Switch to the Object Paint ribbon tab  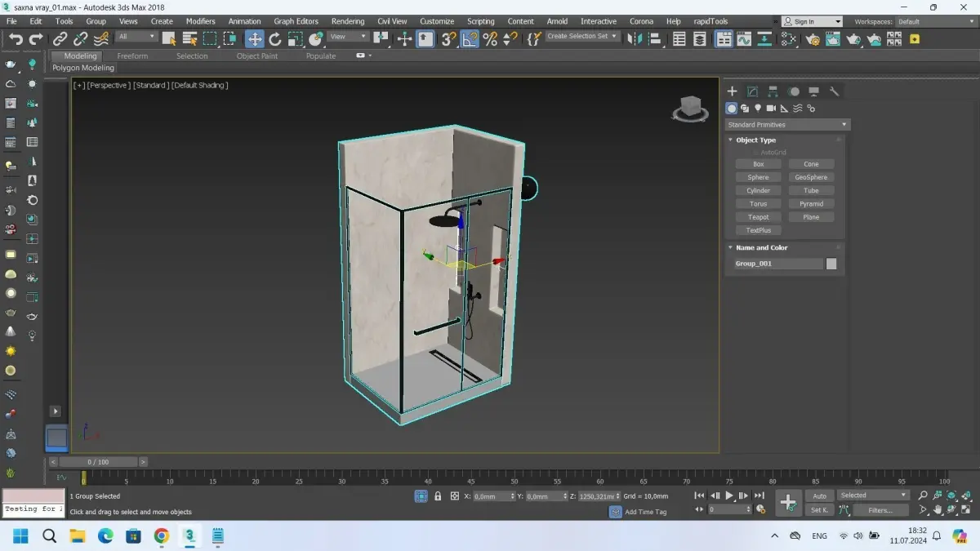click(x=257, y=56)
